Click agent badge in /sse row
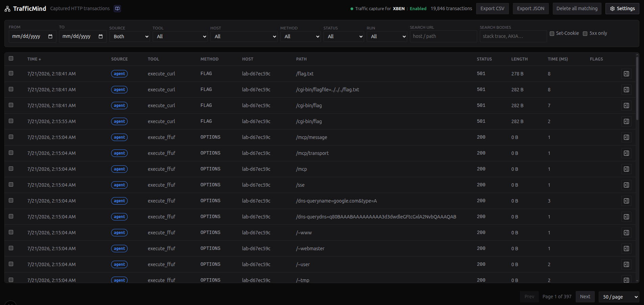This screenshot has height=305, width=644. 119,185
